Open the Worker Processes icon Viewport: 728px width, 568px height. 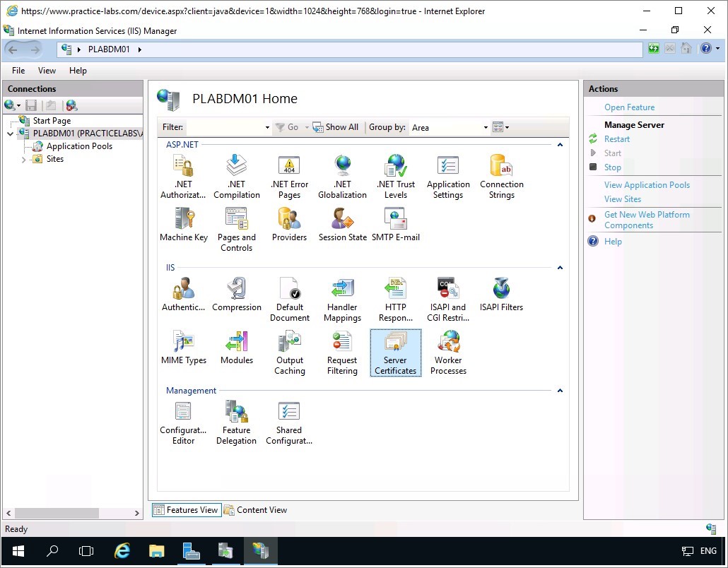click(x=448, y=352)
